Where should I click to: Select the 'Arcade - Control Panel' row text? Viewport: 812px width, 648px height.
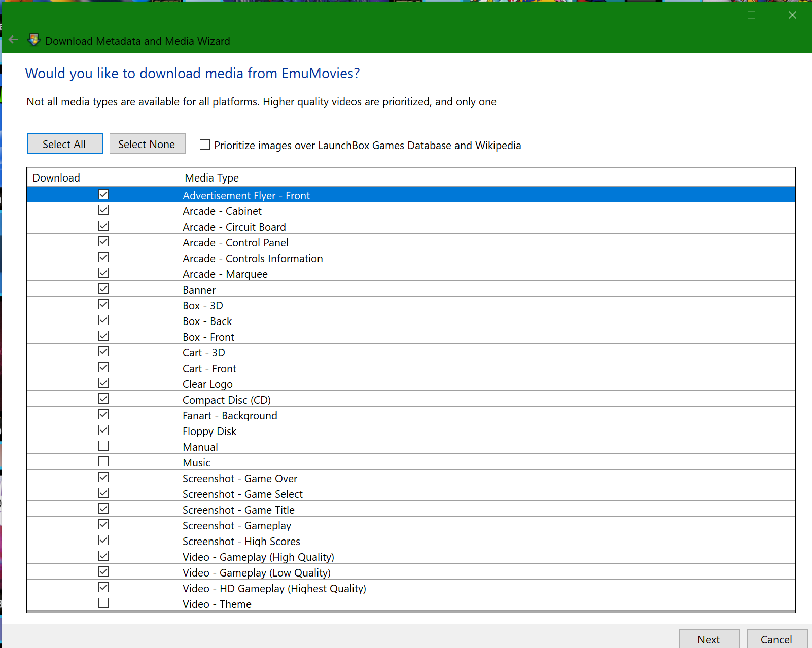tap(236, 243)
